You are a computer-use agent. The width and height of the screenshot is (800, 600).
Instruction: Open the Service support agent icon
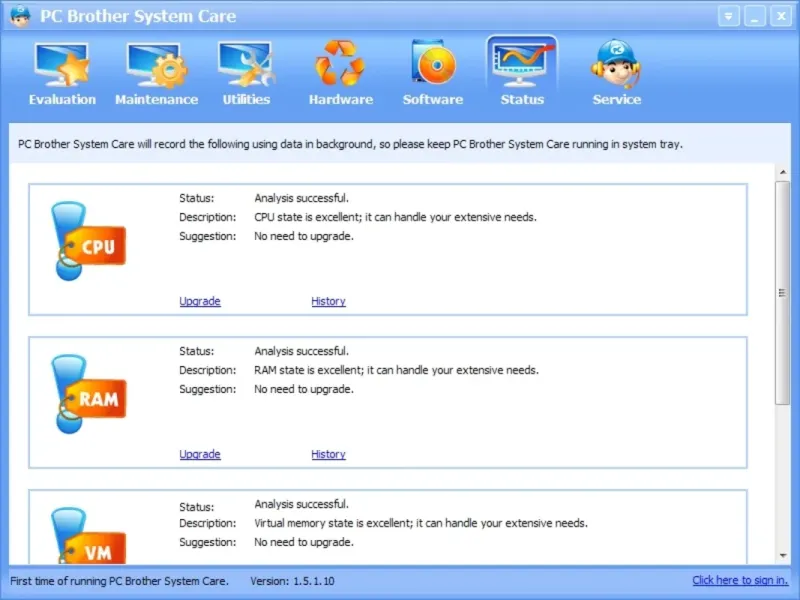click(x=616, y=64)
